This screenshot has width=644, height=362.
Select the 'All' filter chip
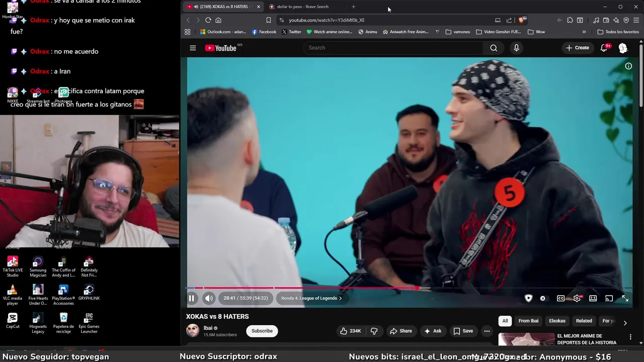click(505, 321)
